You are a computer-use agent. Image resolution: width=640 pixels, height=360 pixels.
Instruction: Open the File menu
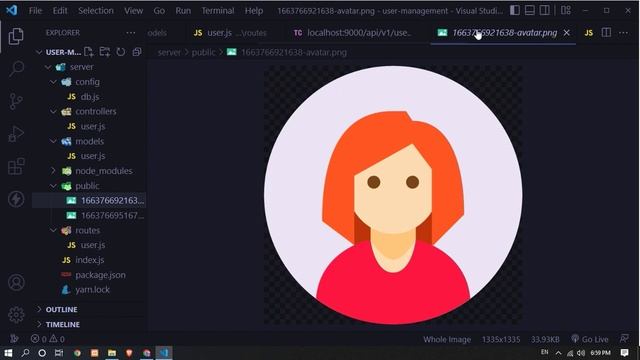(x=35, y=11)
